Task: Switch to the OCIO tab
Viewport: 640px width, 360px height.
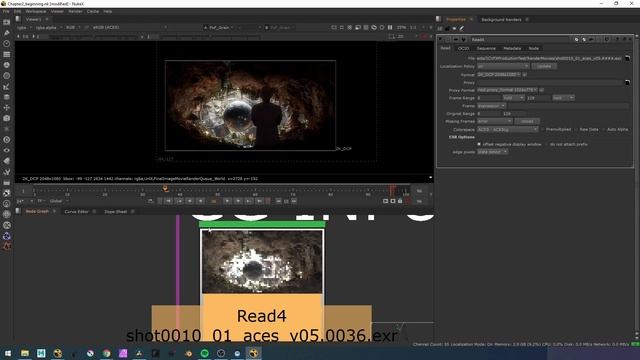Action: [x=463, y=49]
